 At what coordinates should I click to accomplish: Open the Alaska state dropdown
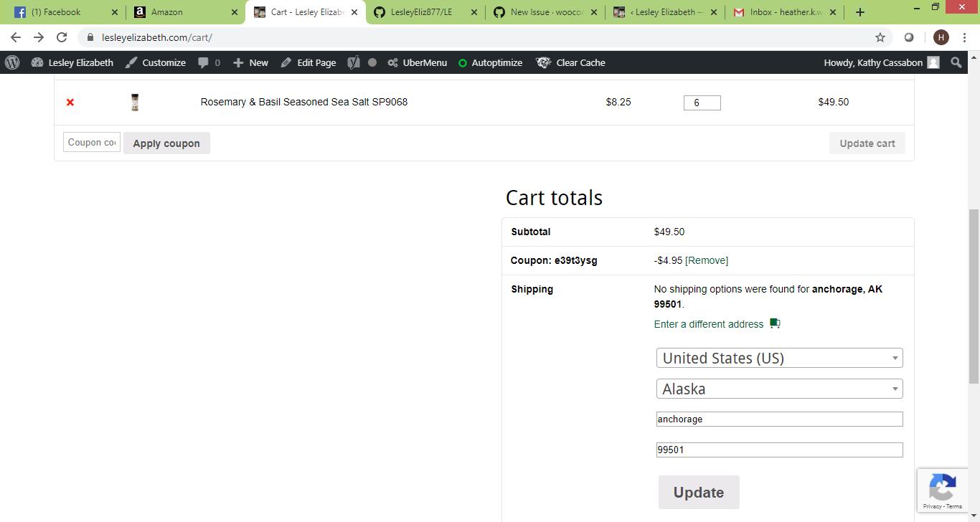pyautogui.click(x=780, y=389)
